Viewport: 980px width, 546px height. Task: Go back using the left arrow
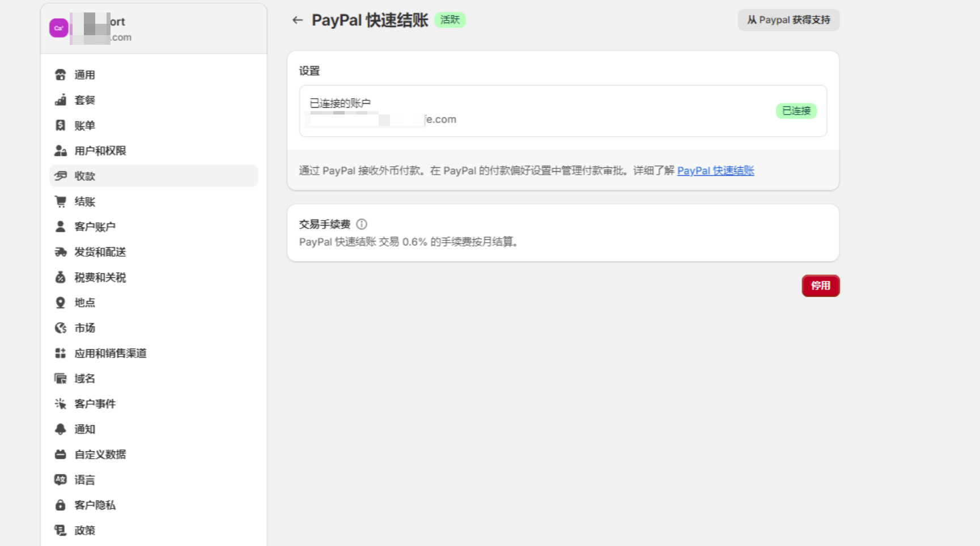point(298,20)
